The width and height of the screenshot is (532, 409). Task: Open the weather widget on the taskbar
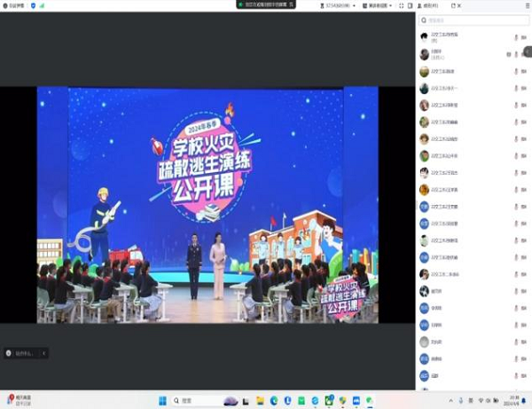tap(18, 401)
